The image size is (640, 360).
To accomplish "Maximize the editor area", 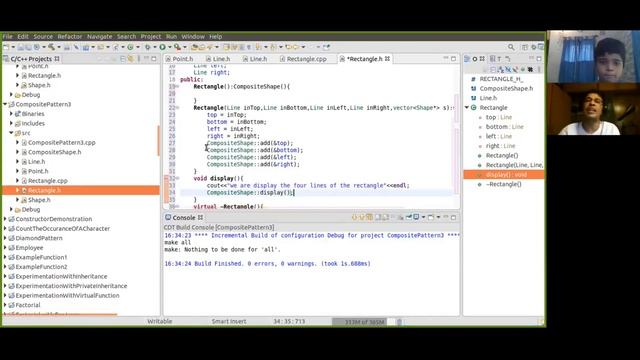I will 453,59.
